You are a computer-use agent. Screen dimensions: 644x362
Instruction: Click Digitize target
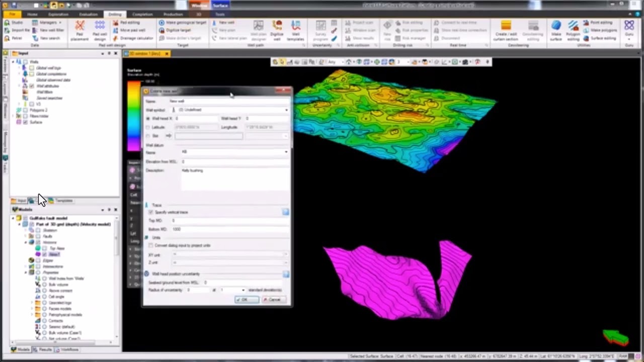[175, 30]
